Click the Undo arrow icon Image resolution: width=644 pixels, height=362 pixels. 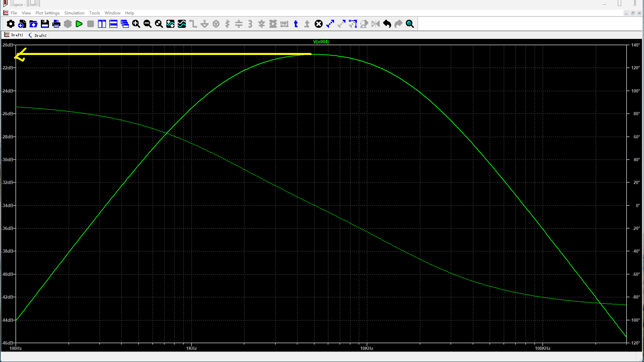pyautogui.click(x=387, y=24)
